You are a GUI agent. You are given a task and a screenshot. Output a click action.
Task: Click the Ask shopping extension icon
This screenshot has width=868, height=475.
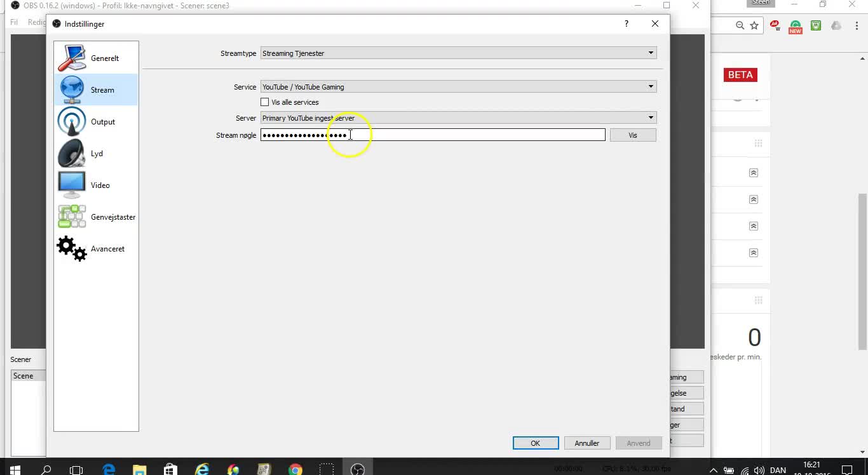775,25
